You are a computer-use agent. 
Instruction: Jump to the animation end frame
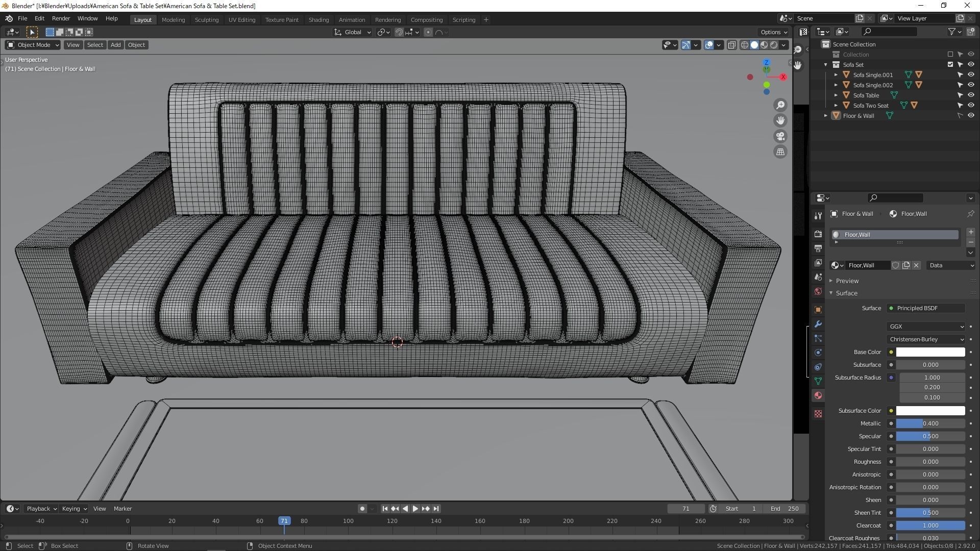tap(436, 509)
